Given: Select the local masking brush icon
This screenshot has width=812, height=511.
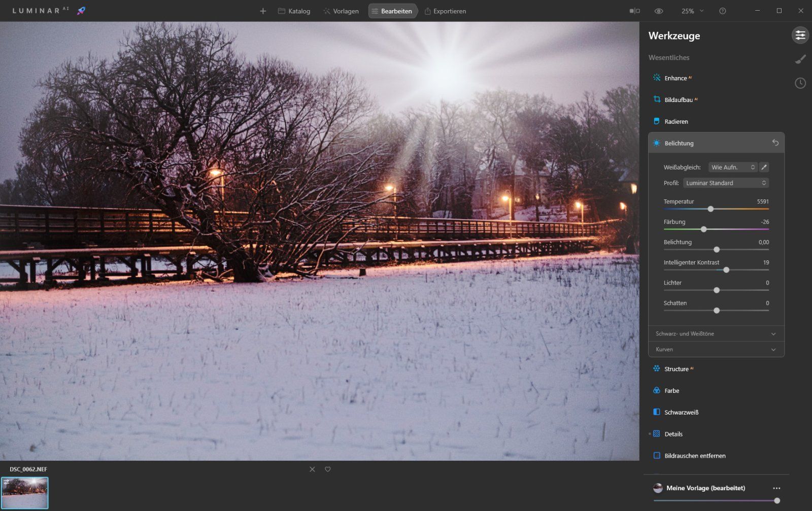Looking at the screenshot, I should [x=800, y=59].
